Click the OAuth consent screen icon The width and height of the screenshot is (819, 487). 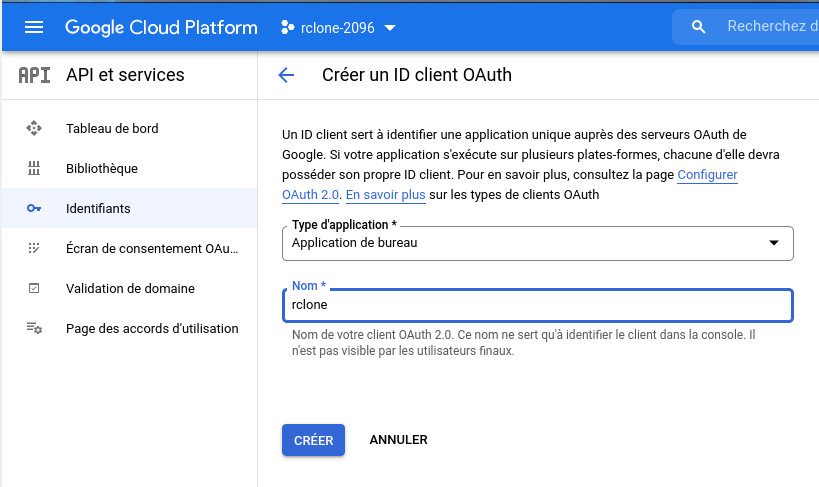(x=34, y=248)
